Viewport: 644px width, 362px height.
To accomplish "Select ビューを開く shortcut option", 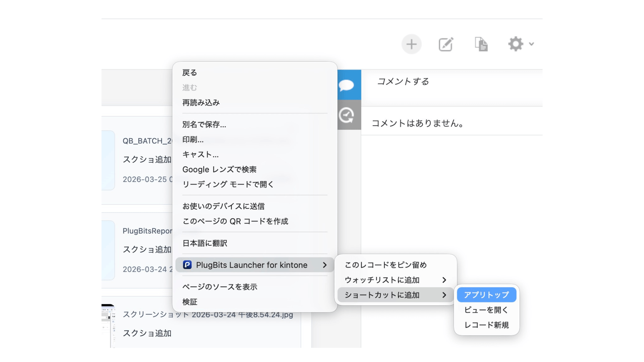I will click(x=486, y=310).
